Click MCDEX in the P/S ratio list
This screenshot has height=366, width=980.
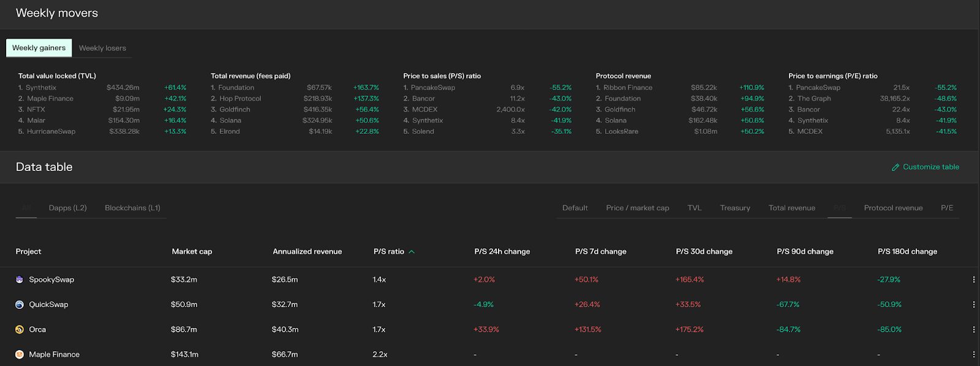[424, 110]
